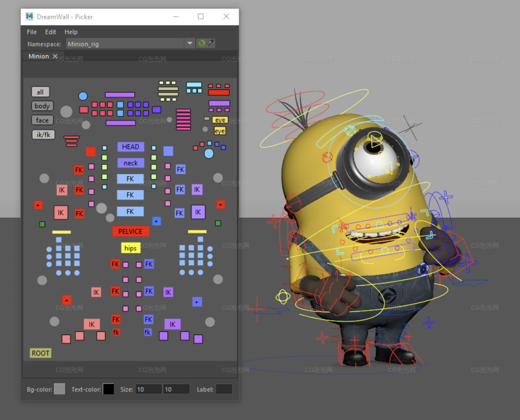
Task: Click the lower yellow eye button
Action: coord(220,131)
